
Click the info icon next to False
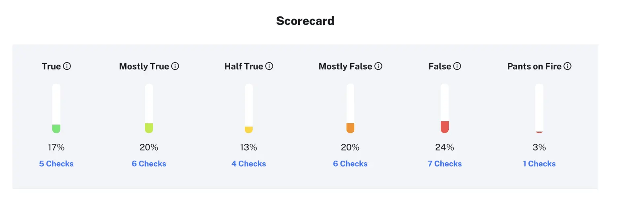(457, 66)
